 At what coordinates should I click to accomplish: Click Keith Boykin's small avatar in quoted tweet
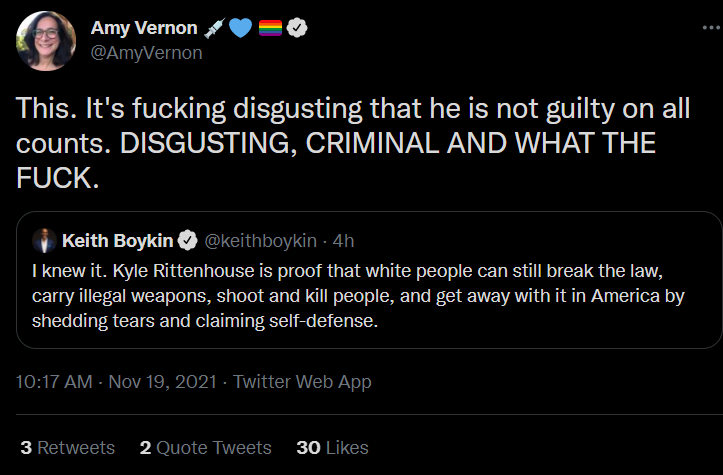click(43, 241)
